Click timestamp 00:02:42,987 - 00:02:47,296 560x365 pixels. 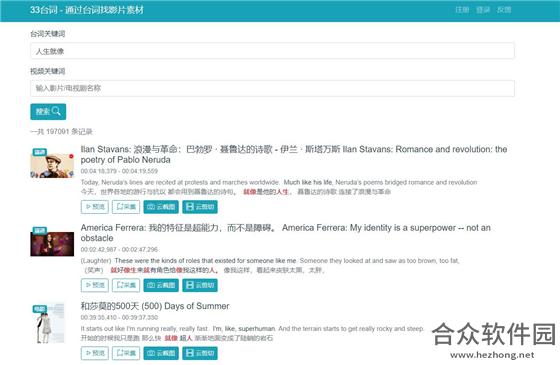click(x=119, y=249)
